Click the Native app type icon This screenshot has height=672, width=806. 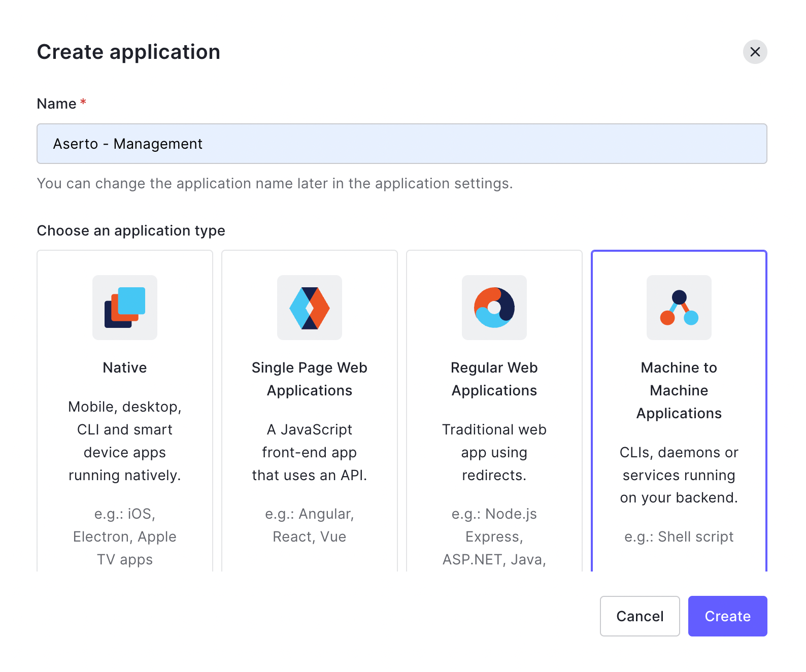125,308
